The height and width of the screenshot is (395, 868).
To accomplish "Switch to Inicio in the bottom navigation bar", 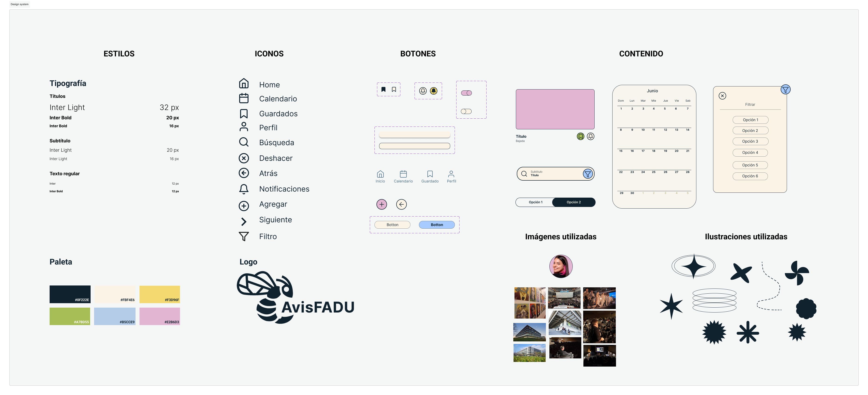I will coord(380,176).
